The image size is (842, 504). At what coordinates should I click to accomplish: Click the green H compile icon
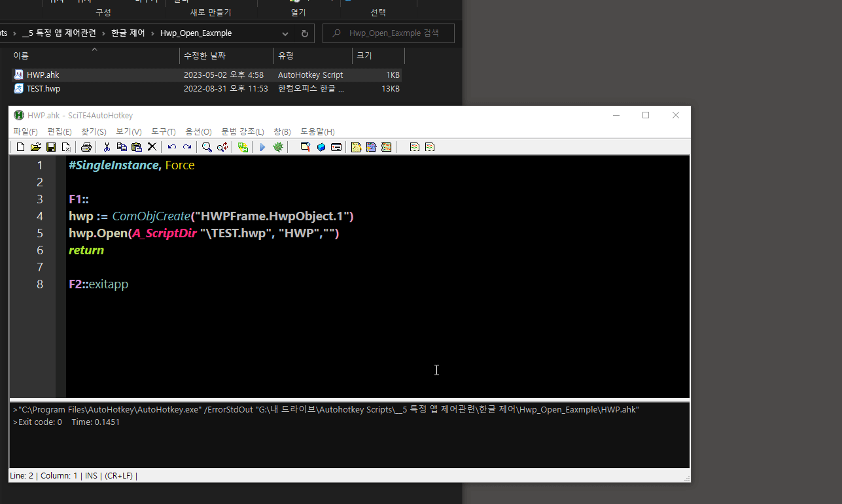click(x=243, y=147)
